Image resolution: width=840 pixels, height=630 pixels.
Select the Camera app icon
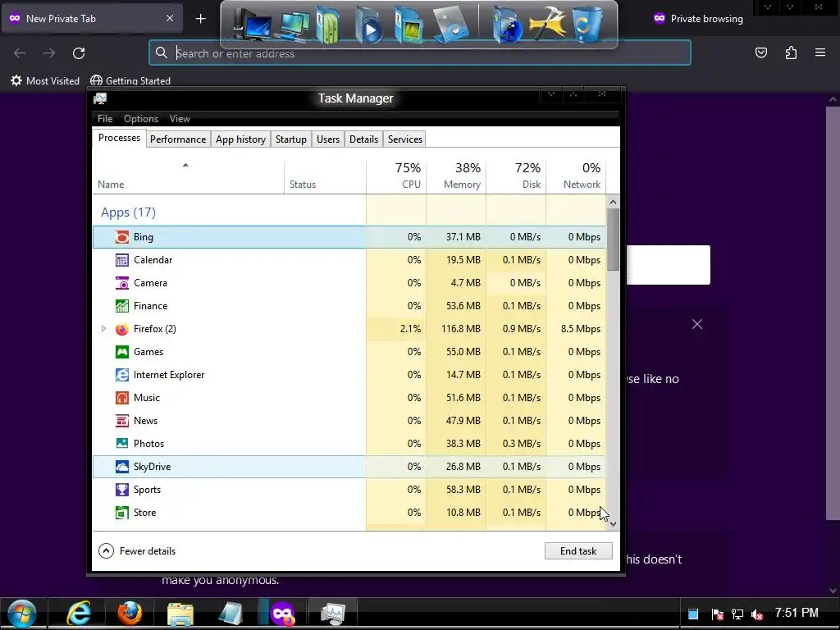(x=122, y=283)
